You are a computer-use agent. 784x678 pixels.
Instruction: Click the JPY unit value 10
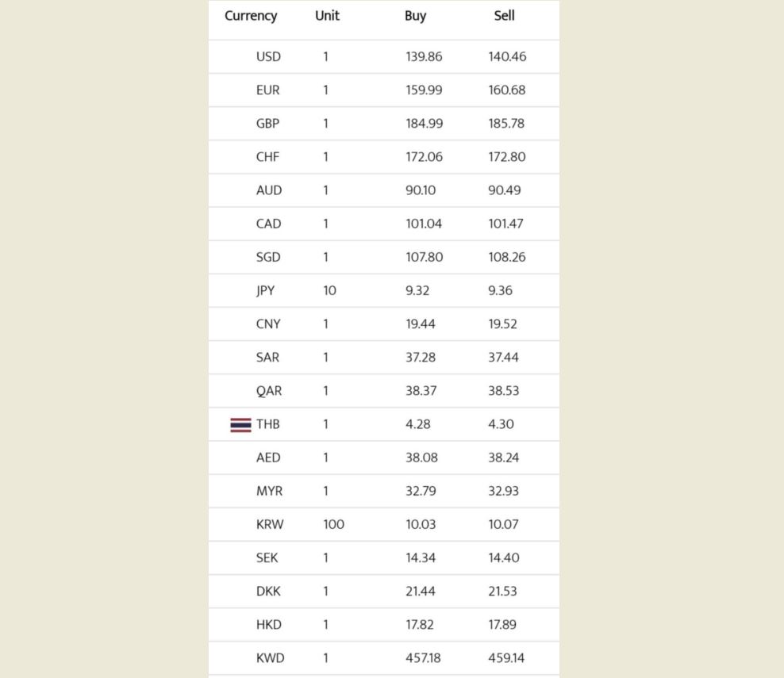[329, 290]
